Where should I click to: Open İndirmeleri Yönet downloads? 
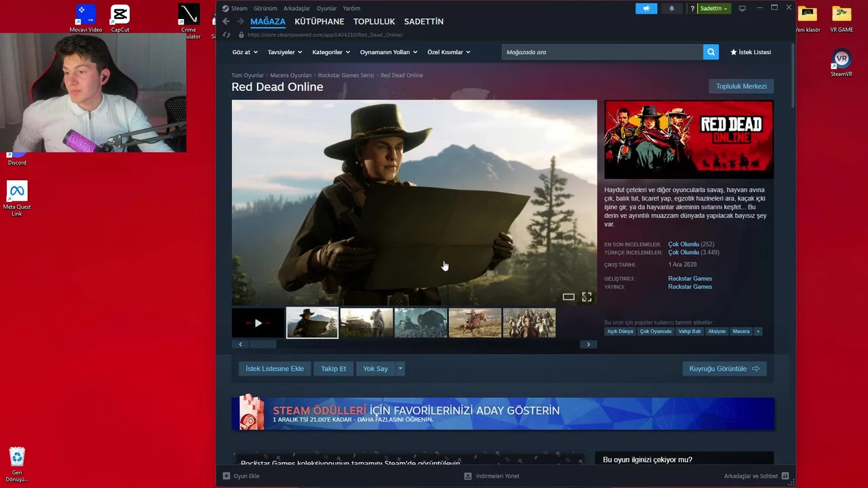492,476
